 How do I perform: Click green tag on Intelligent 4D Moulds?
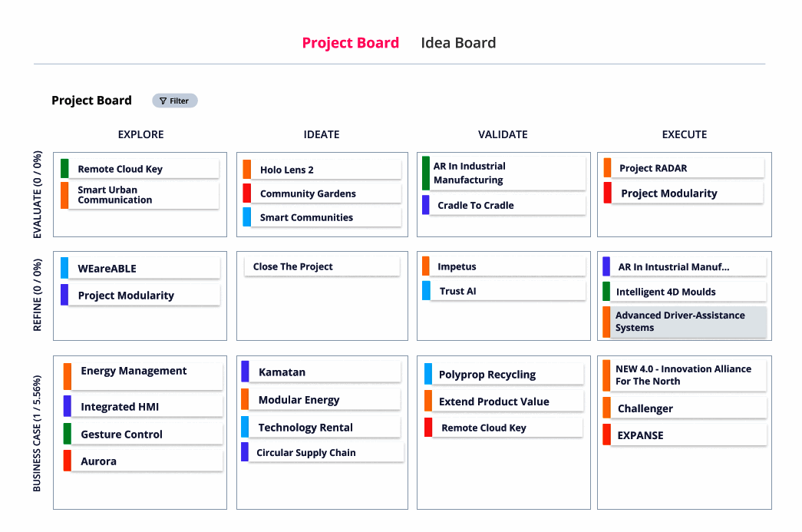606,292
